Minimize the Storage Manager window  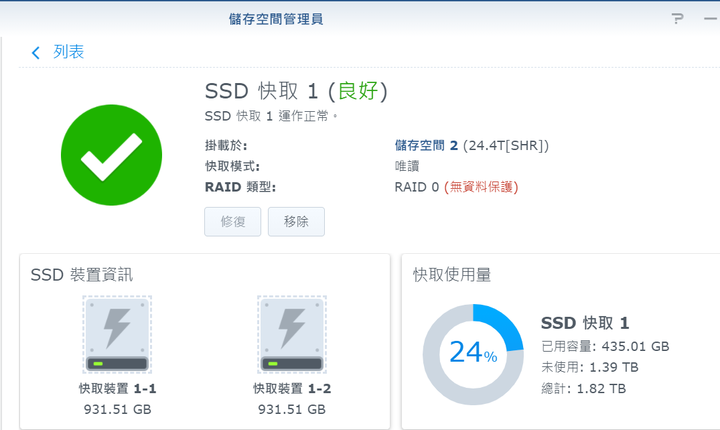click(710, 19)
